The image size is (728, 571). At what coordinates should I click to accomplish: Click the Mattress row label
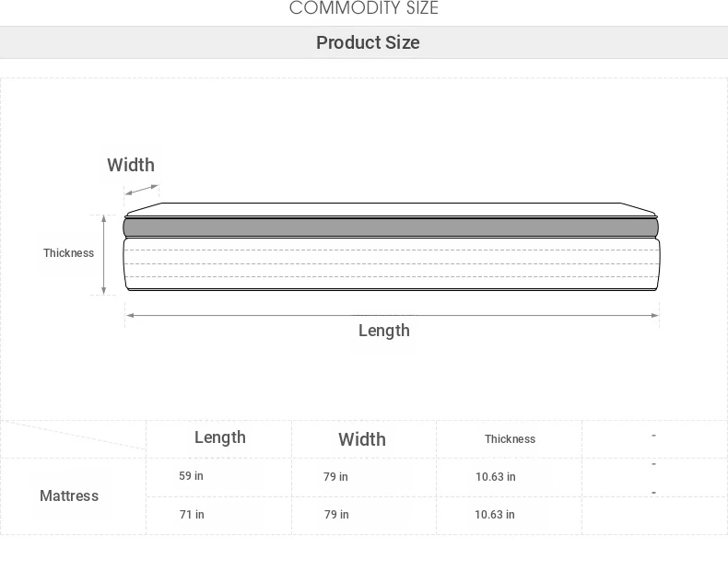69,495
